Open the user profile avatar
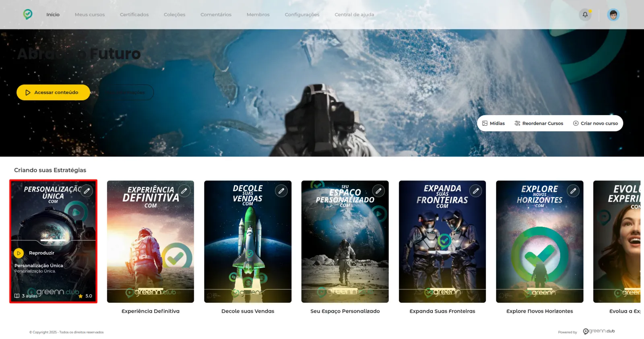 click(613, 15)
